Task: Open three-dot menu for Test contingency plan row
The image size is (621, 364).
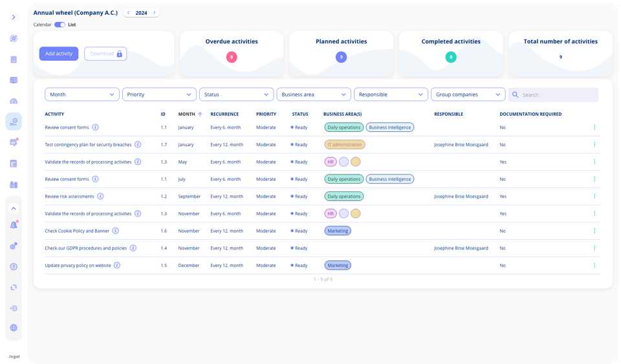Action: [594, 145]
